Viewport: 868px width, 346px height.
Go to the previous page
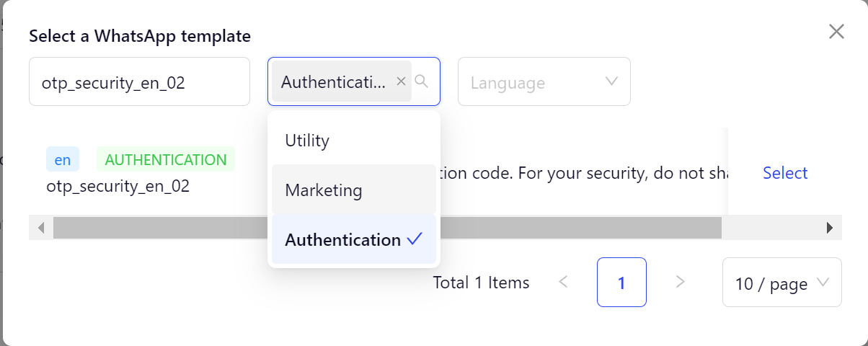(x=564, y=283)
